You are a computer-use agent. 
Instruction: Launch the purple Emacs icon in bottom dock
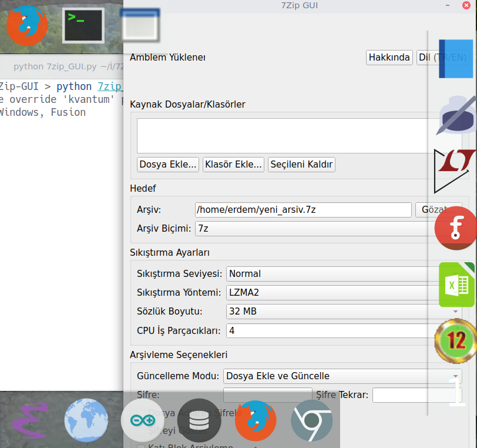[x=30, y=420]
